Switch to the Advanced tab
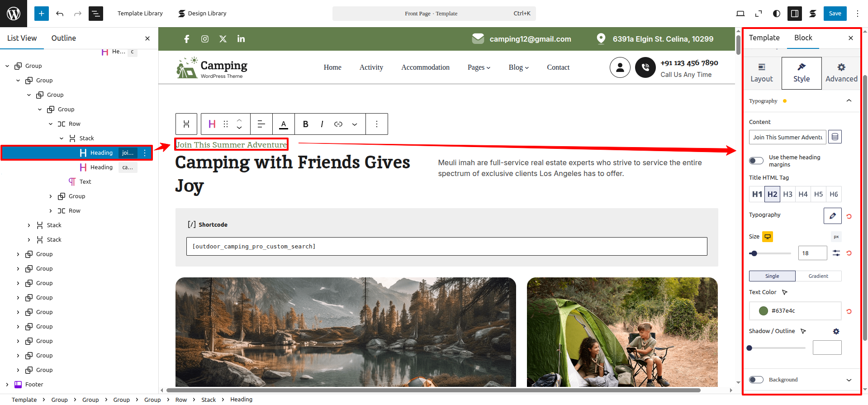 click(841, 73)
